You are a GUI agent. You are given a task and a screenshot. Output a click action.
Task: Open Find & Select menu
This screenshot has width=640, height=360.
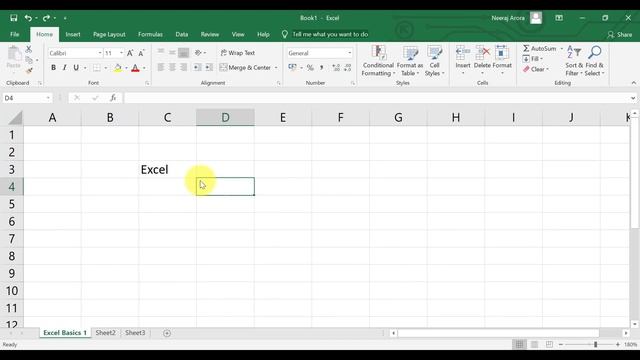pyautogui.click(x=594, y=61)
